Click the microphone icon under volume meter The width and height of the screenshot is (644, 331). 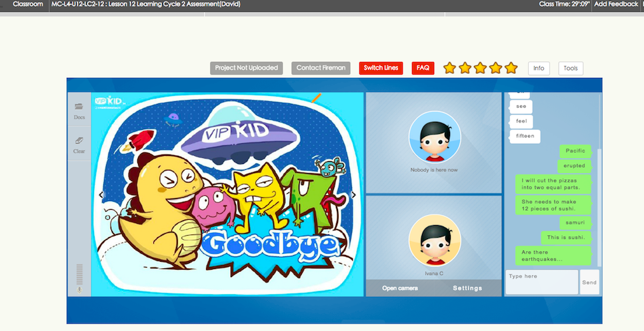pos(79,290)
